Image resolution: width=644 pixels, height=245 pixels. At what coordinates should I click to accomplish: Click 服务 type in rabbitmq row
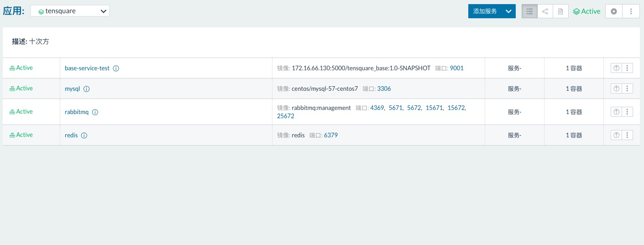(514, 112)
